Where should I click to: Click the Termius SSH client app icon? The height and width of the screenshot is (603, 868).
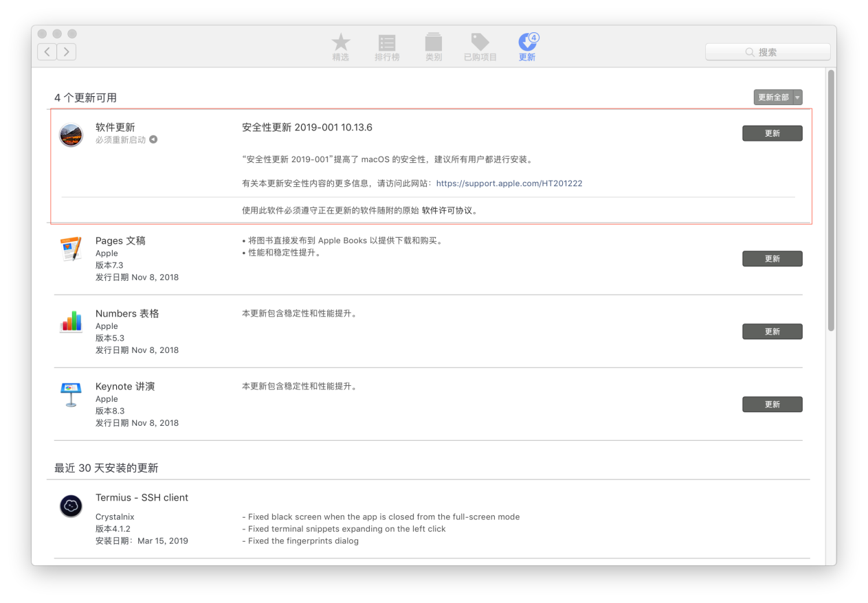[x=71, y=506]
